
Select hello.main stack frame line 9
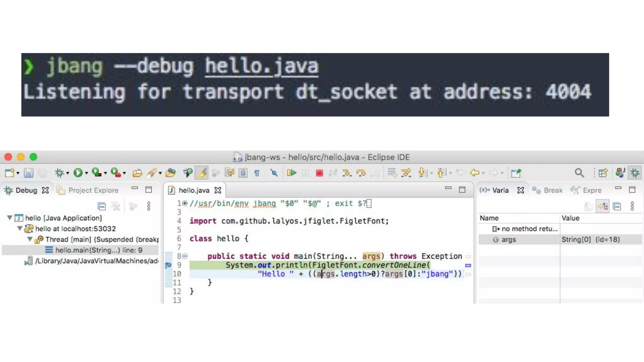(98, 250)
